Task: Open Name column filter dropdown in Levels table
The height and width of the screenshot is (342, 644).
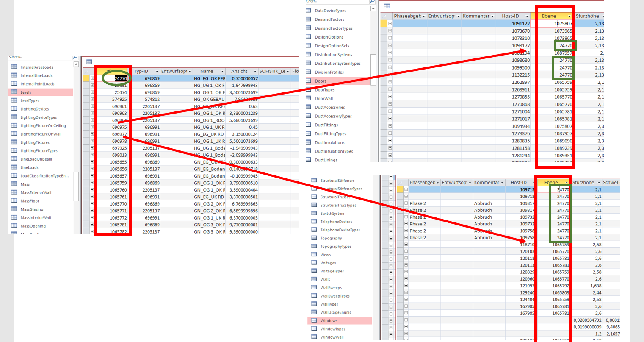Action: coord(222,71)
